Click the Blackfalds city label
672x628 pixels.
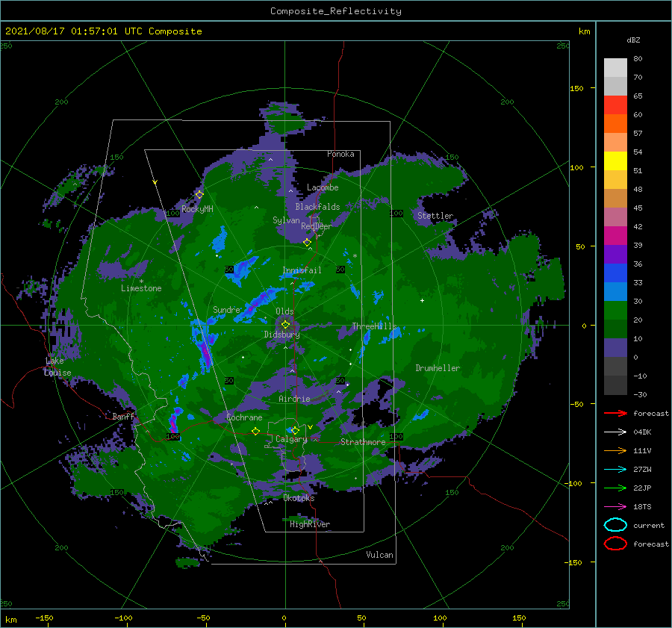tap(317, 207)
